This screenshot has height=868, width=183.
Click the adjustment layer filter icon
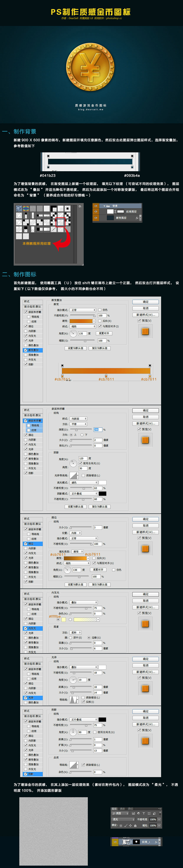pyautogui.click(x=139, y=813)
